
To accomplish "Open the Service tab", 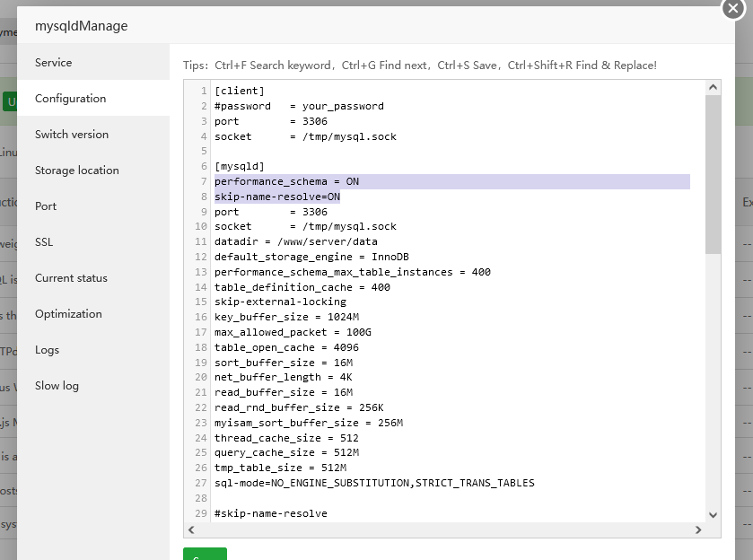I will coord(54,63).
